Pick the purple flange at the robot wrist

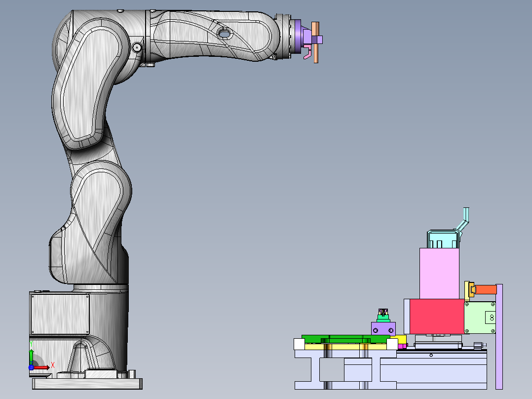click(x=298, y=37)
